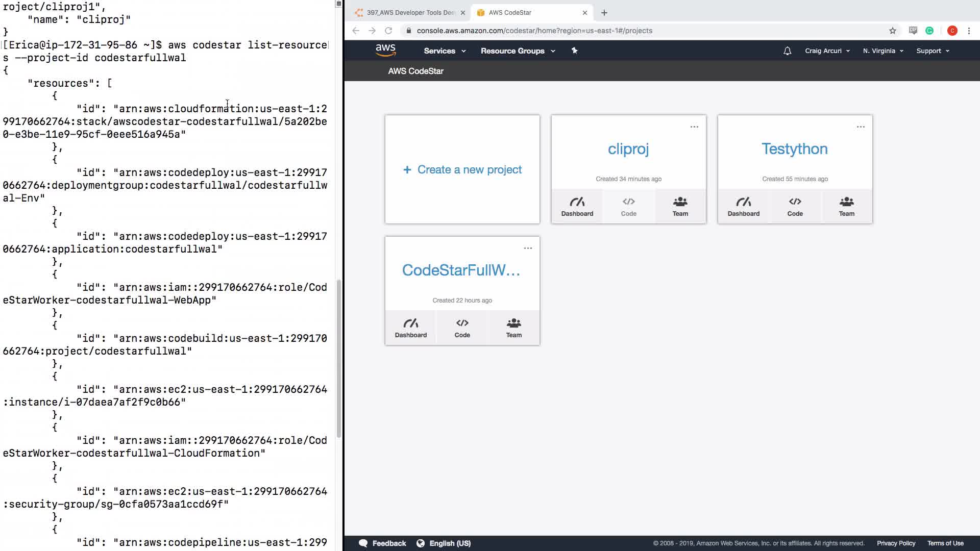Open the Craig Arcuri account menu
The width and height of the screenshot is (980, 551).
pos(827,51)
